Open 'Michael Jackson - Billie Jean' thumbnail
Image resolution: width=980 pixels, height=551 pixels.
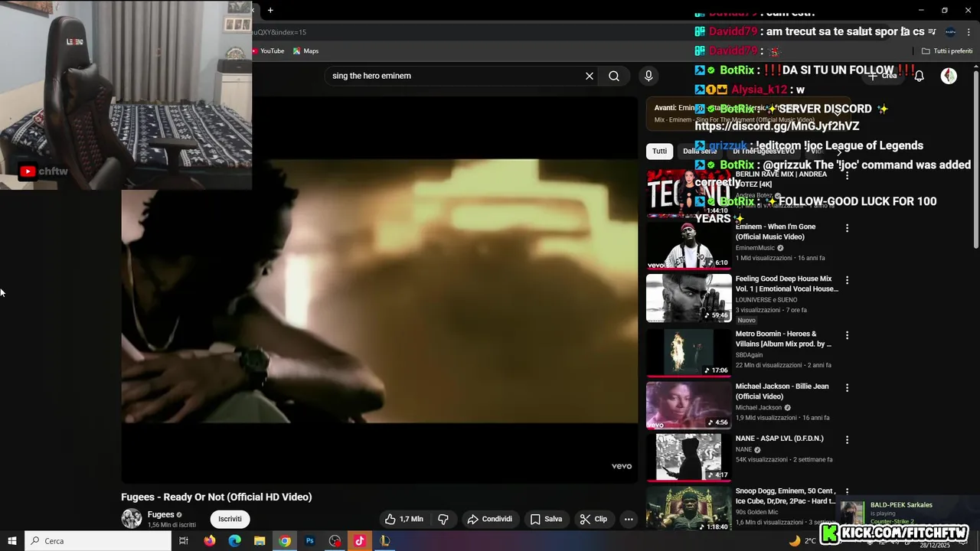tap(688, 405)
